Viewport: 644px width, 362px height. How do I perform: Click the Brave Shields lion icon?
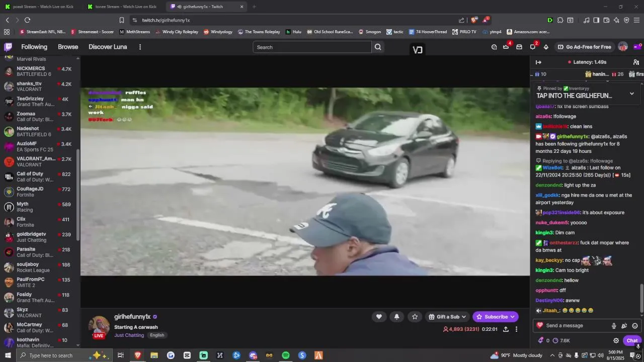[474, 20]
